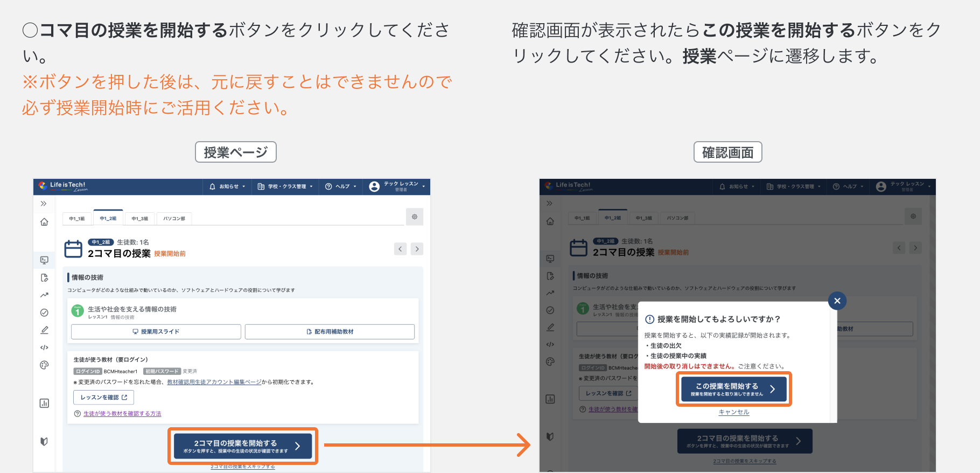This screenshot has height=473, width=980.
Task: Open gear settings in the 確認画面 screenshot
Action: coord(913,216)
